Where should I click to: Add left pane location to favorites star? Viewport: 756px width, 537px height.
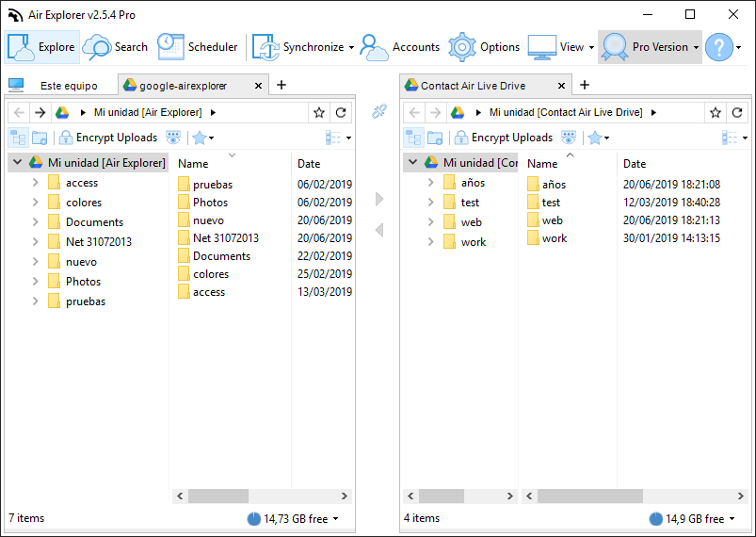pyautogui.click(x=319, y=112)
